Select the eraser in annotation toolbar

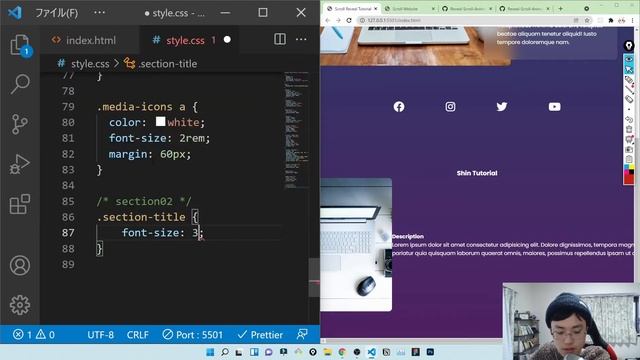629,99
